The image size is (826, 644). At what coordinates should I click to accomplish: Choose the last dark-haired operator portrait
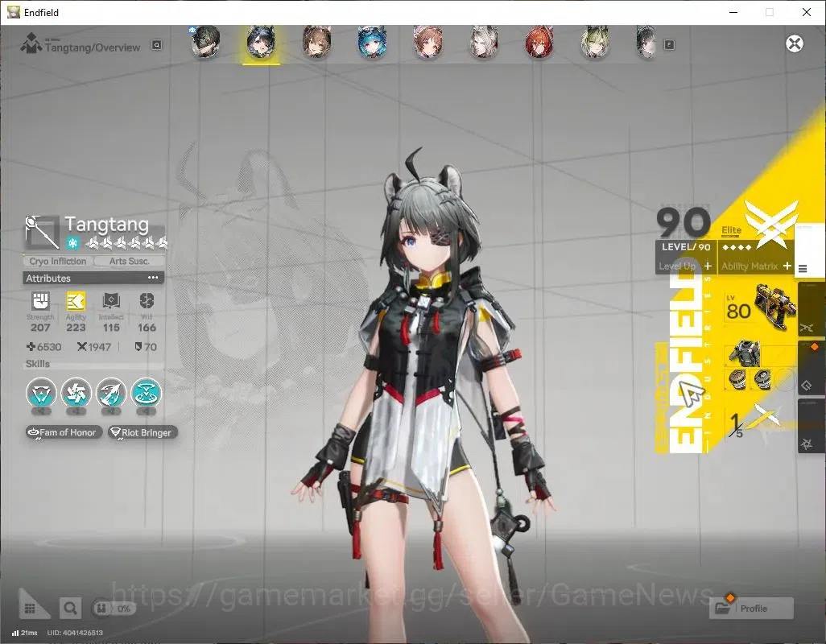click(646, 42)
